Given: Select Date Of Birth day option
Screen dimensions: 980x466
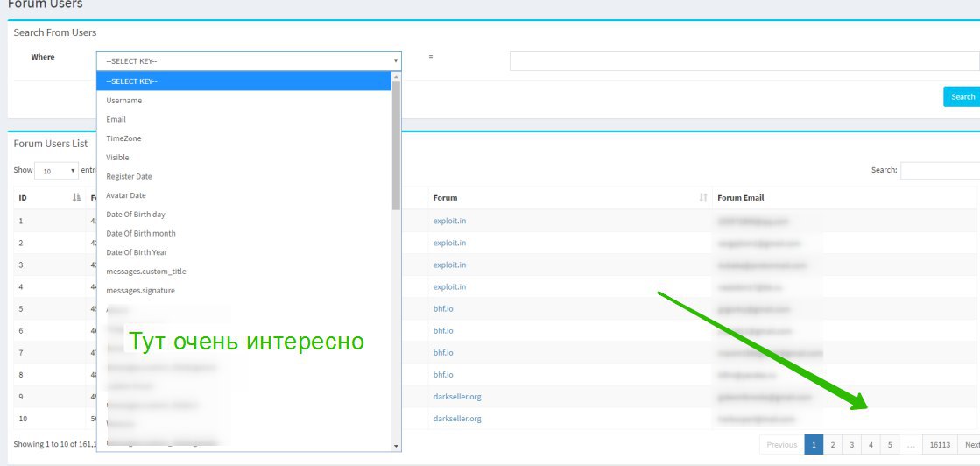Looking at the screenshot, I should click(243, 215).
